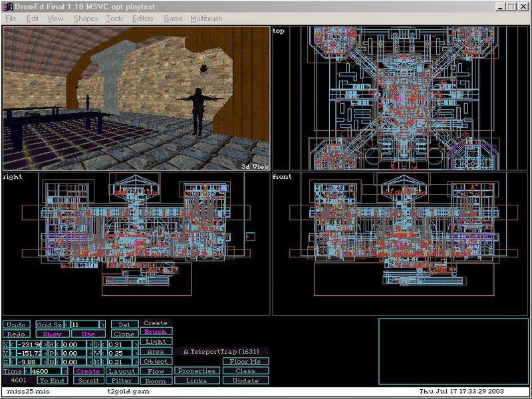Click the X field showing -231.96

point(29,344)
